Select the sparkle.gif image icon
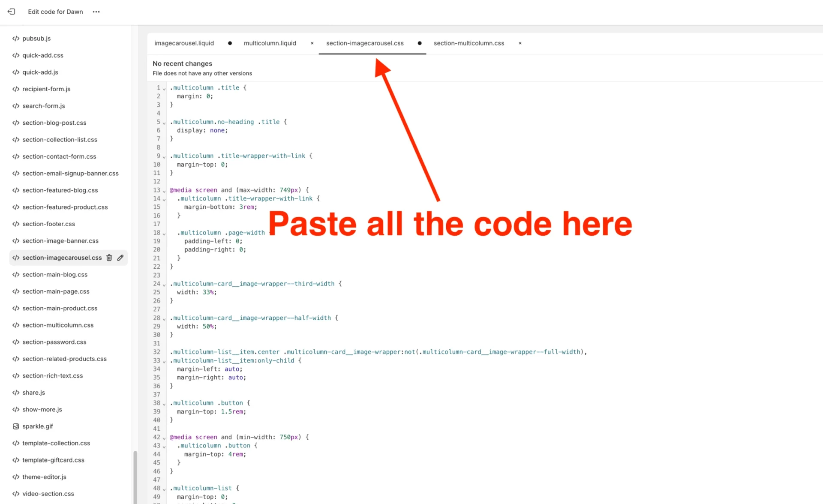The height and width of the screenshot is (504, 823). (16, 426)
